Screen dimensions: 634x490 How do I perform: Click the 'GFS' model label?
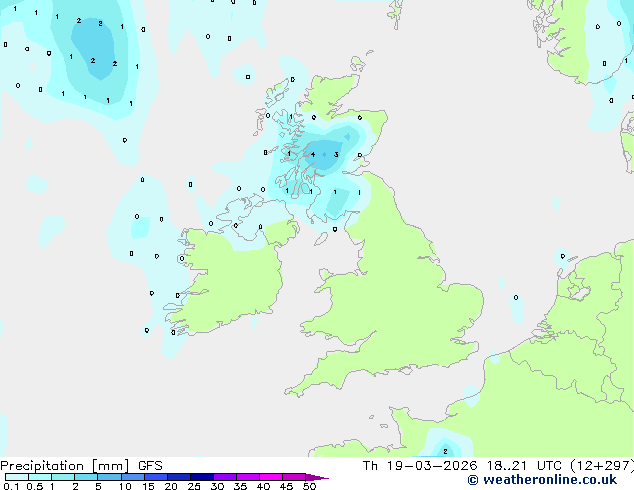coord(150,466)
